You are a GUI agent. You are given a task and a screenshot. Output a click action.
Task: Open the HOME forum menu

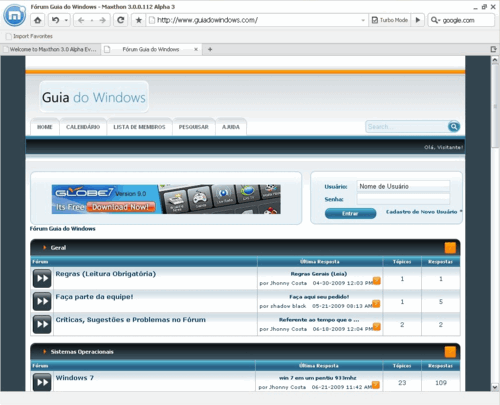click(45, 127)
